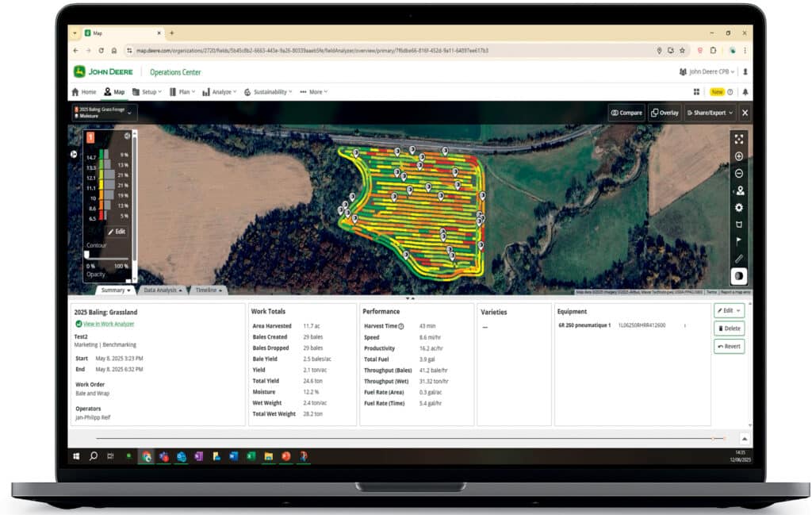The height and width of the screenshot is (515, 812).
Task: Select the ruler measure tool
Action: point(739,259)
